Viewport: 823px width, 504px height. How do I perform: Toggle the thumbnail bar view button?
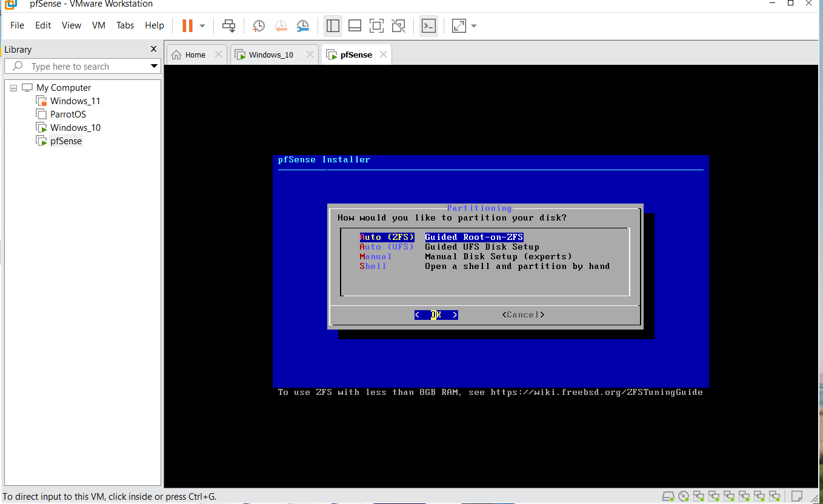coord(355,25)
